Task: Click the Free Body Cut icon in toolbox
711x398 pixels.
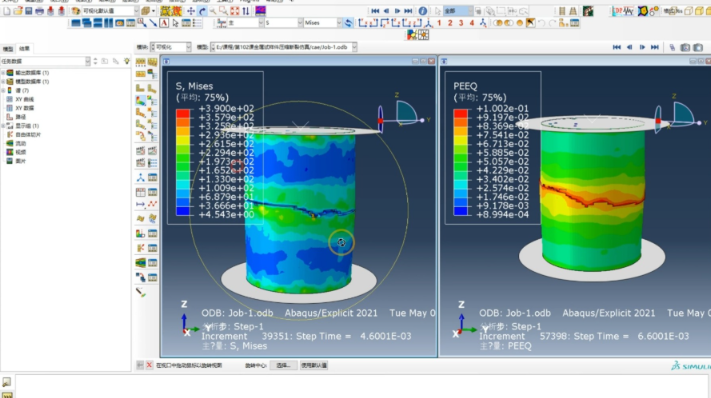Action: (x=141, y=248)
